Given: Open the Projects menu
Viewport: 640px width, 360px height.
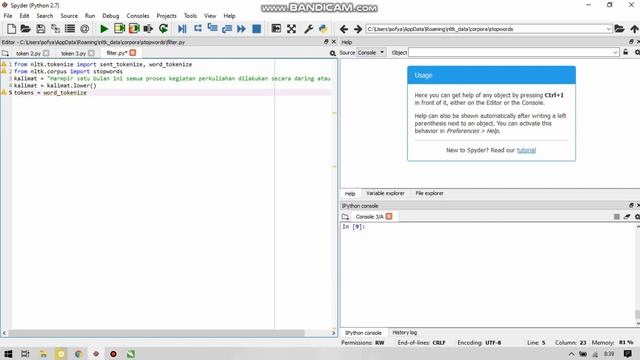Looking at the screenshot, I should point(167,16).
